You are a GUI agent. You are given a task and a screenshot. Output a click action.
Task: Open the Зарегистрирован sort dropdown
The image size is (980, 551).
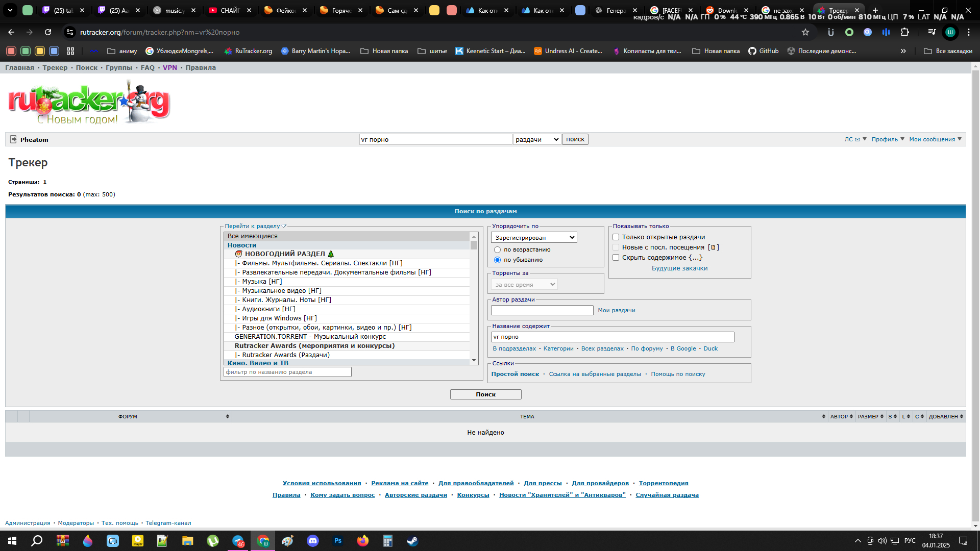[x=534, y=238]
